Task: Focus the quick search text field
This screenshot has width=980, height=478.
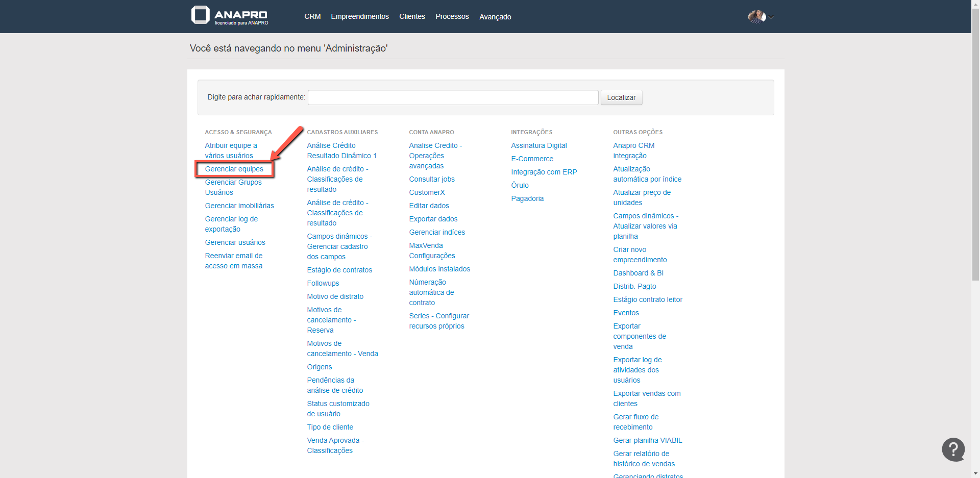Action: pyautogui.click(x=453, y=97)
